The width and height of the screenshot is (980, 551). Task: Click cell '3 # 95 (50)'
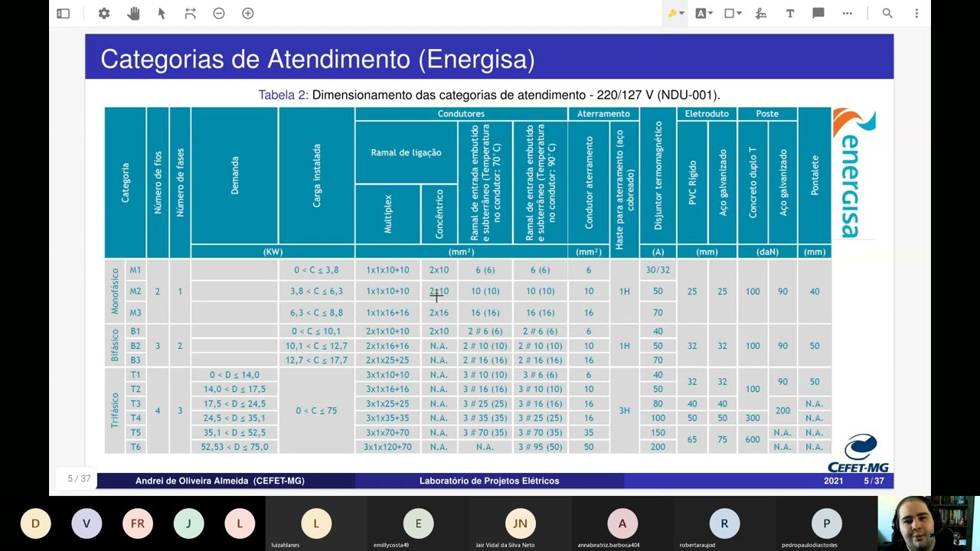click(x=540, y=447)
